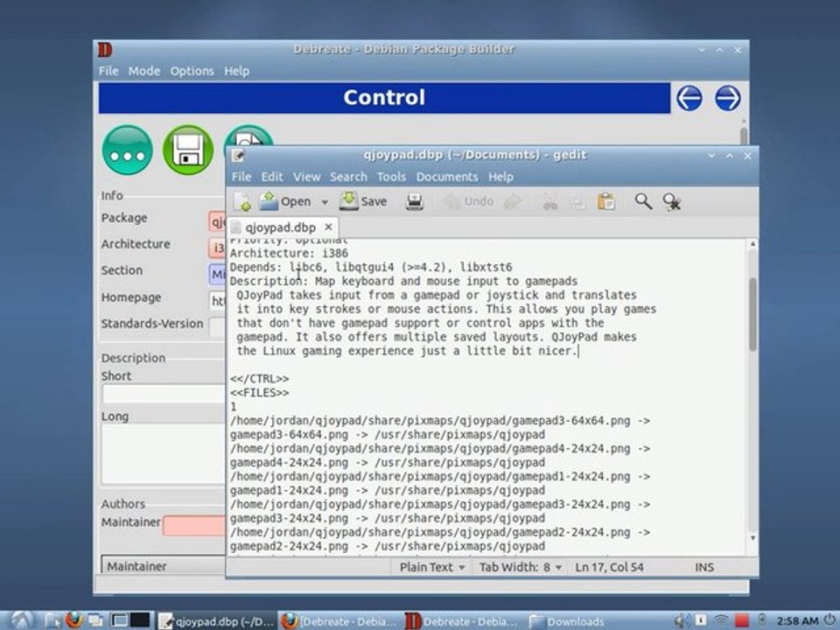Click the red square tray icon
Screen dimensions: 840x630
(x=741, y=621)
